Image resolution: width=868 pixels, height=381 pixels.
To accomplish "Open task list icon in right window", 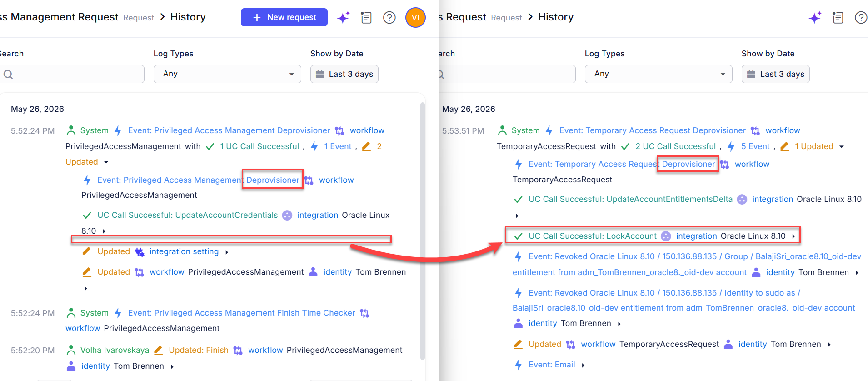I will tap(838, 18).
